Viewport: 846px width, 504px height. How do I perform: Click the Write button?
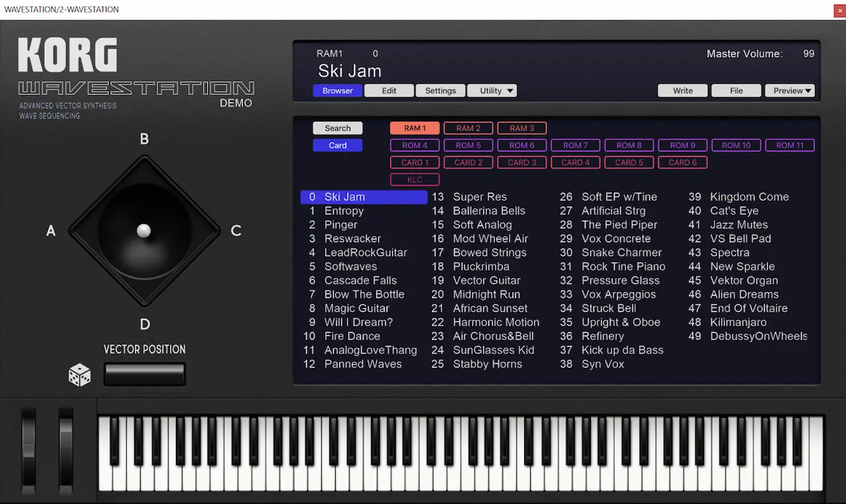coord(683,90)
